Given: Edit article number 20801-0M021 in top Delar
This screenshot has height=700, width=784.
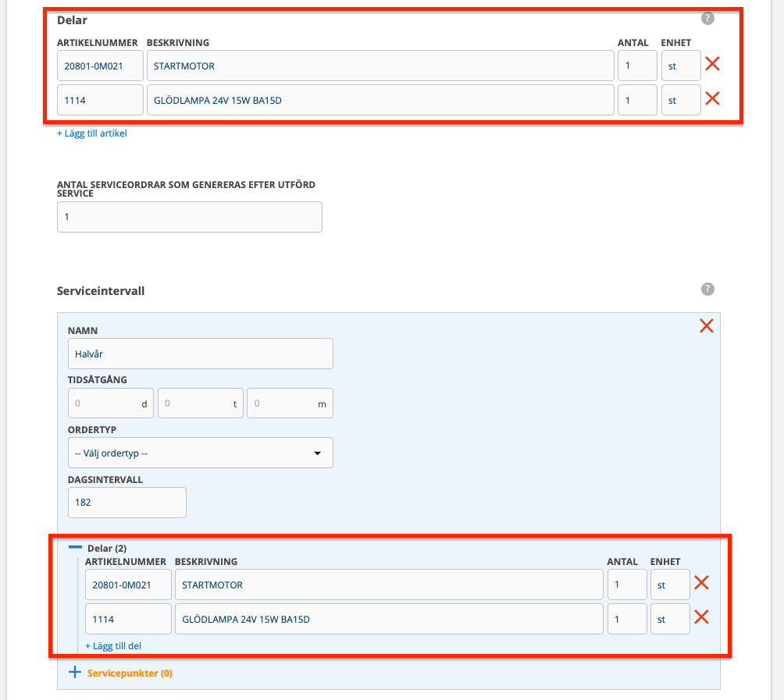Looking at the screenshot, I should [x=100, y=66].
